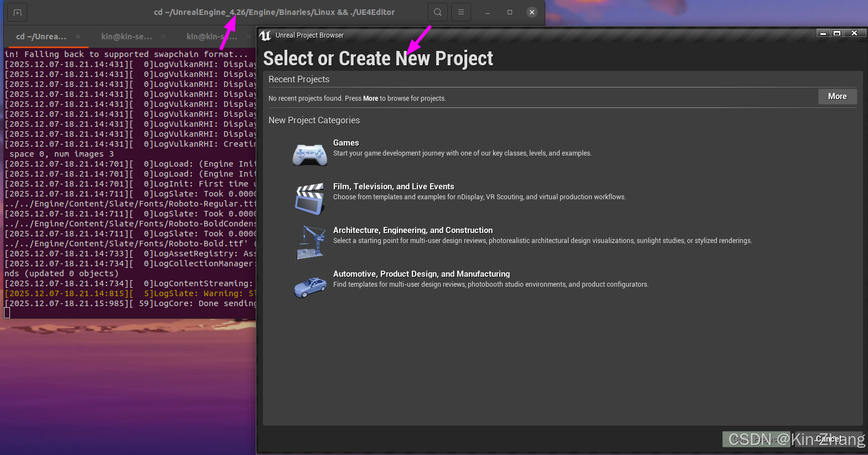Select the Games project category
Screen dimensions: 868x455
[x=346, y=143]
